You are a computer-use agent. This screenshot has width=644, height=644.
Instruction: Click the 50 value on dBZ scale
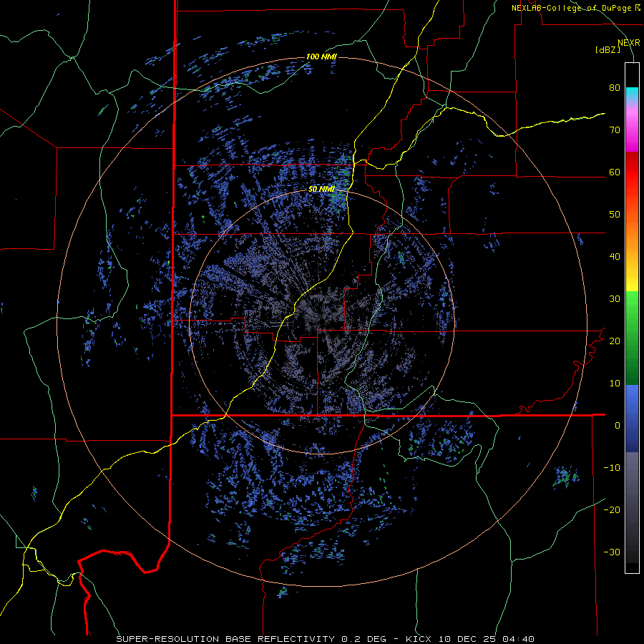615,215
